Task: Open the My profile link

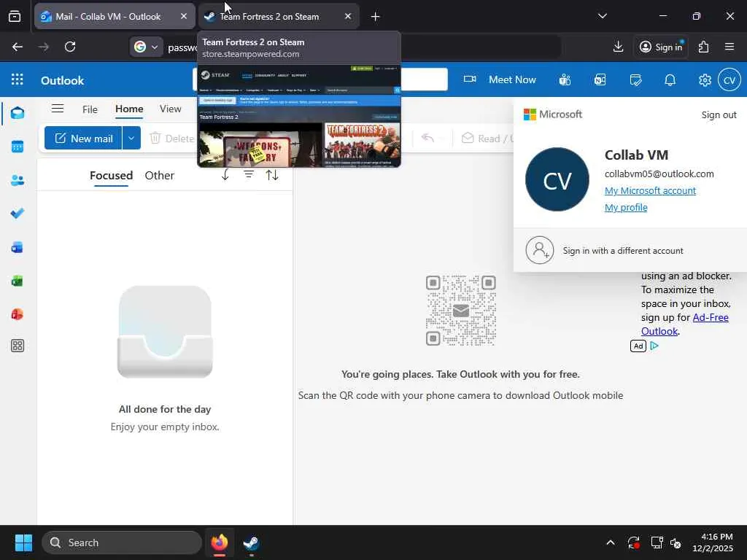Action: 625,207
